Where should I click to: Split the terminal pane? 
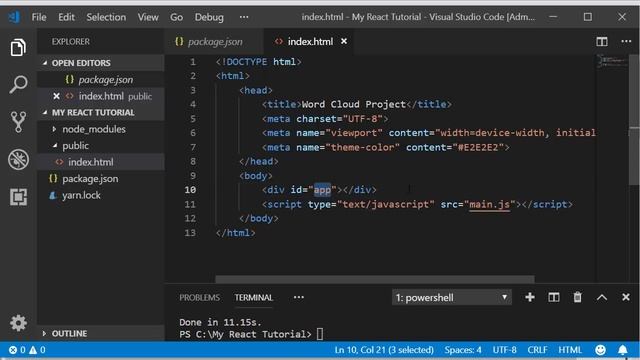(x=553, y=297)
